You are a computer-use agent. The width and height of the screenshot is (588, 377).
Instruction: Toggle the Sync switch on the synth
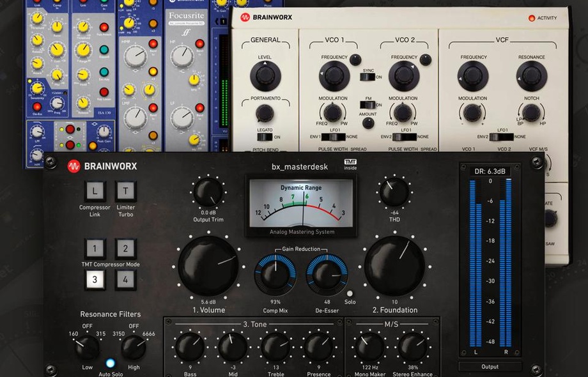367,77
